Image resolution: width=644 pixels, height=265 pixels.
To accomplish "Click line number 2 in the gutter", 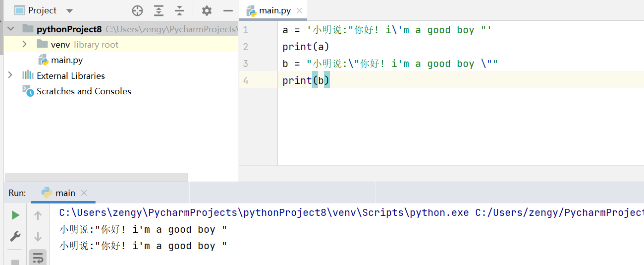I will point(246,47).
